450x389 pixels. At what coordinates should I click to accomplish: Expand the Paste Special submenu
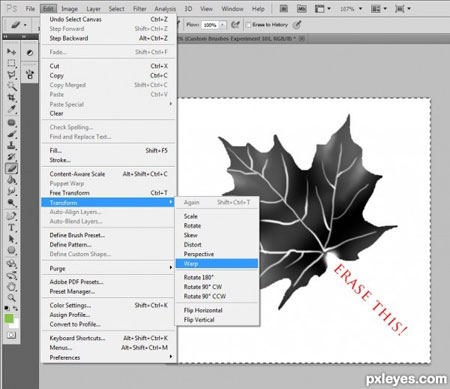109,104
